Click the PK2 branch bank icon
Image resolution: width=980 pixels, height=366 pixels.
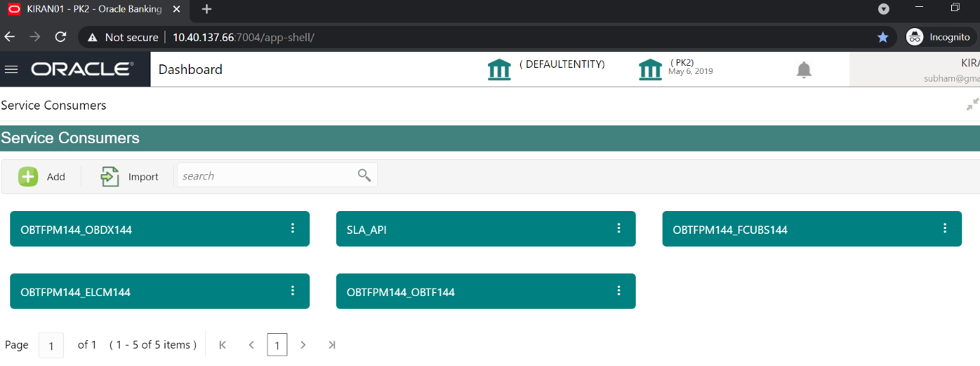pos(650,69)
